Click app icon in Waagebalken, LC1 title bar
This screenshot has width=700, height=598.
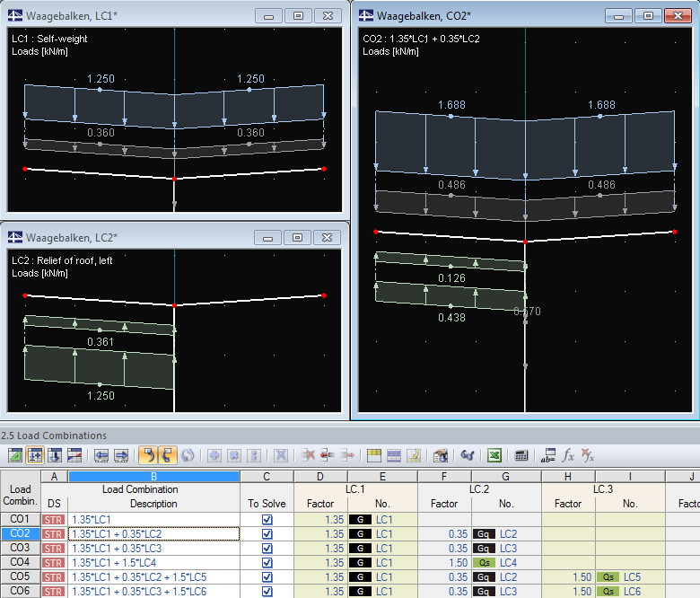click(x=15, y=15)
